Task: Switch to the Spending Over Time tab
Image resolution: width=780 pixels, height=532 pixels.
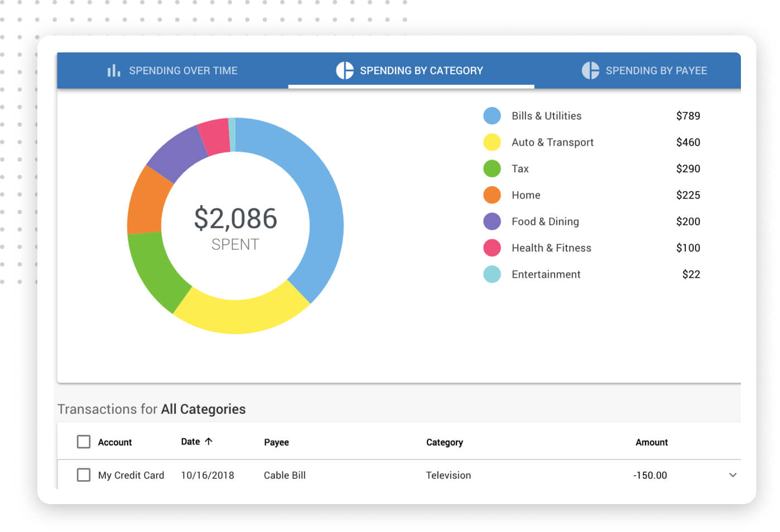Action: pos(172,70)
